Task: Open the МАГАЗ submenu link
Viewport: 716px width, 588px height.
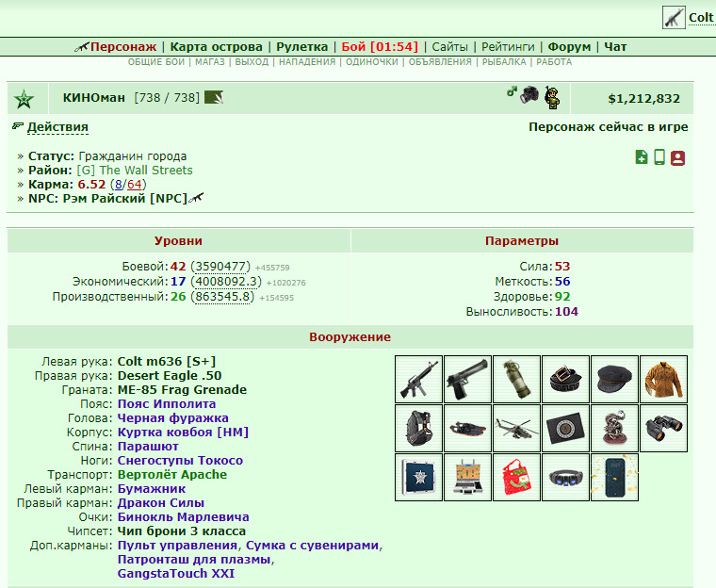Action: [210, 62]
